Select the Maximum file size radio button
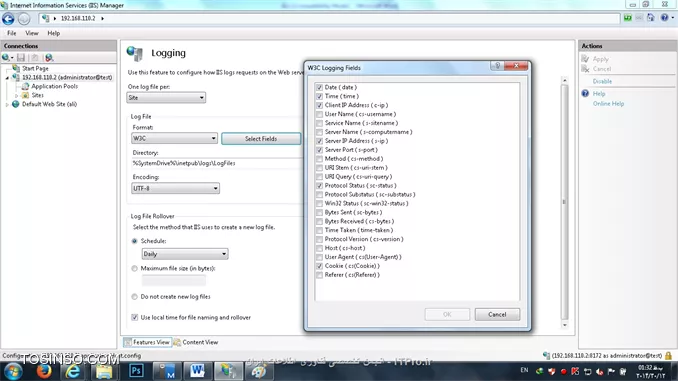This screenshot has width=678, height=381. [134, 269]
